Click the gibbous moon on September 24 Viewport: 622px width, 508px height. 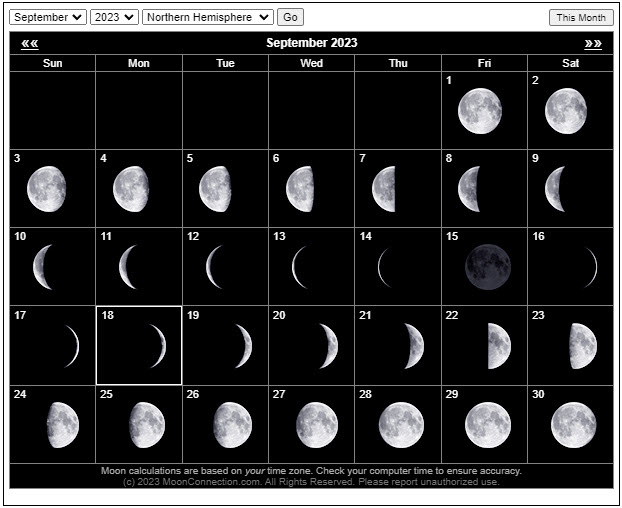pos(63,425)
